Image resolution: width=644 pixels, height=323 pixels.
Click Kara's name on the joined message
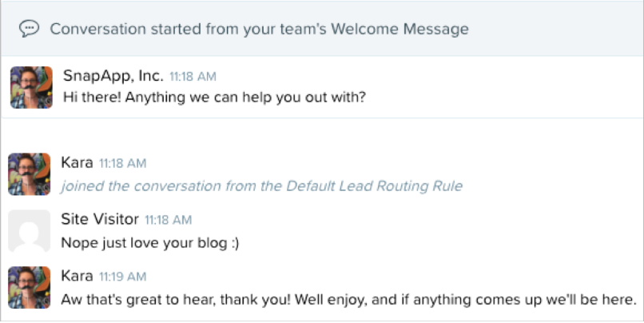click(x=77, y=162)
